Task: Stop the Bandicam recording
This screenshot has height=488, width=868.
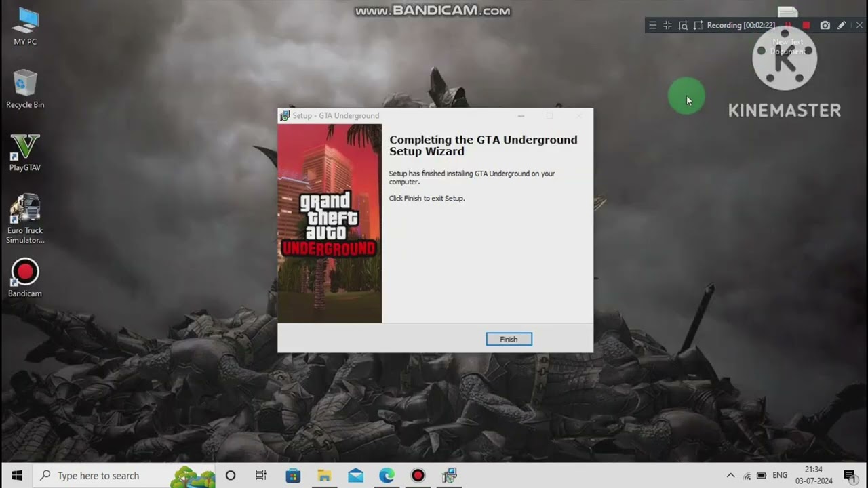Action: tap(806, 25)
